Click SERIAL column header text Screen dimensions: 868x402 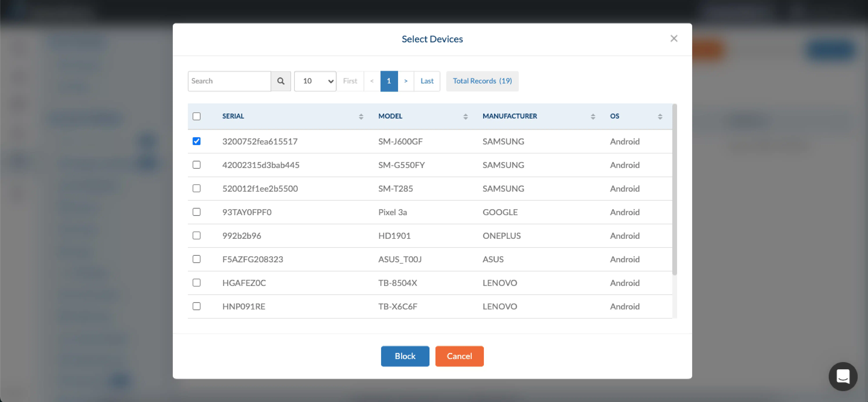pos(233,116)
